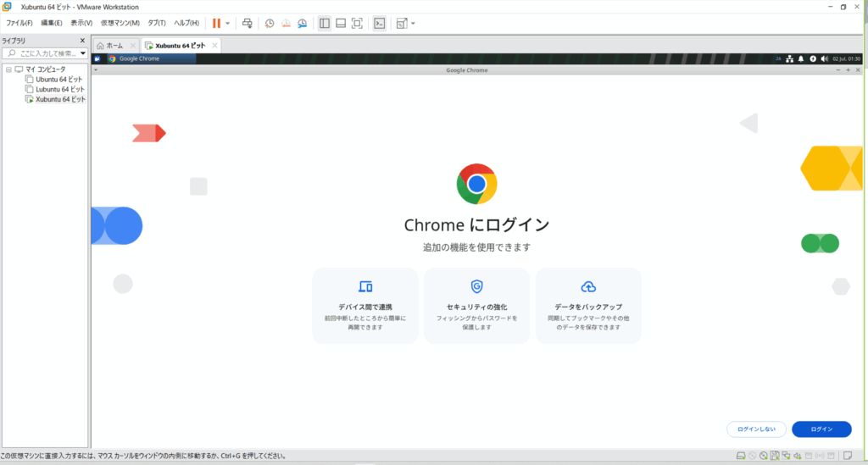Switch to the ホーム tab
868x465 pixels.
pos(114,46)
